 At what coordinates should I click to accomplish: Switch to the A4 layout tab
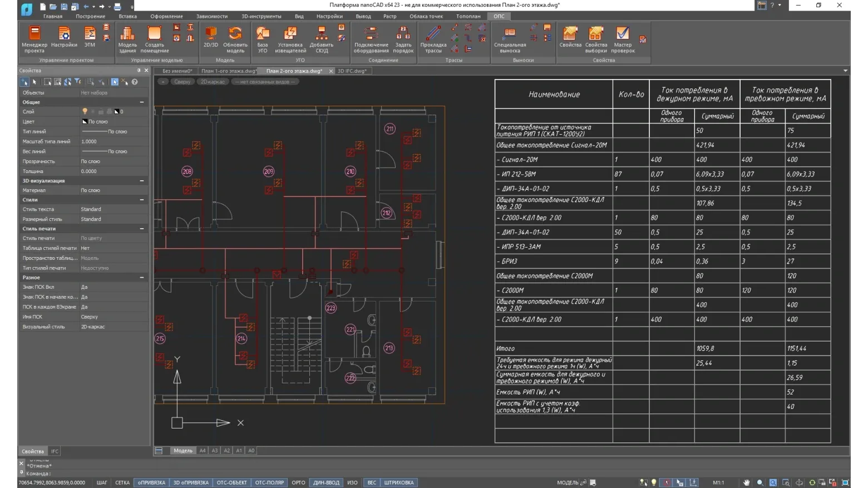coord(203,451)
